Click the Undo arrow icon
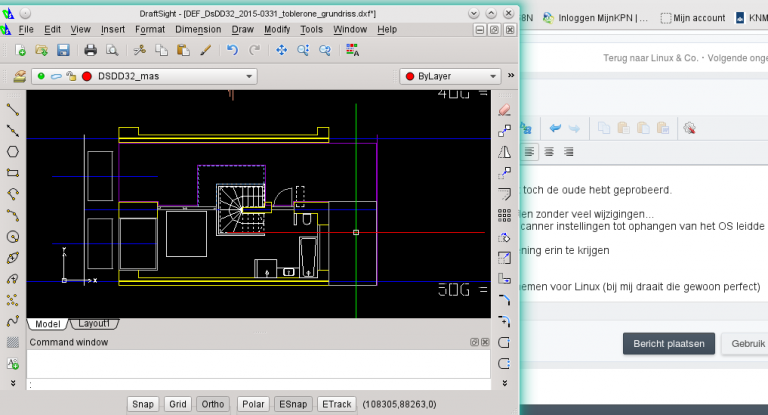768x415 pixels. 232,50
